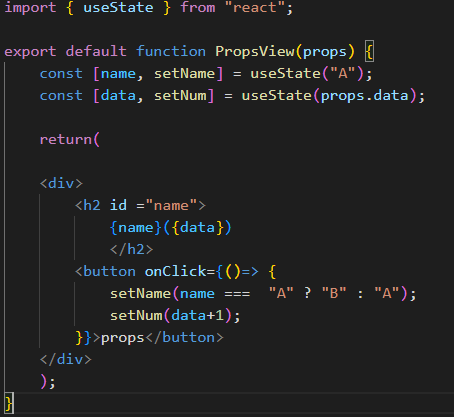Click 'data+1' argument
The height and width of the screenshot is (417, 454).
click(x=198, y=315)
